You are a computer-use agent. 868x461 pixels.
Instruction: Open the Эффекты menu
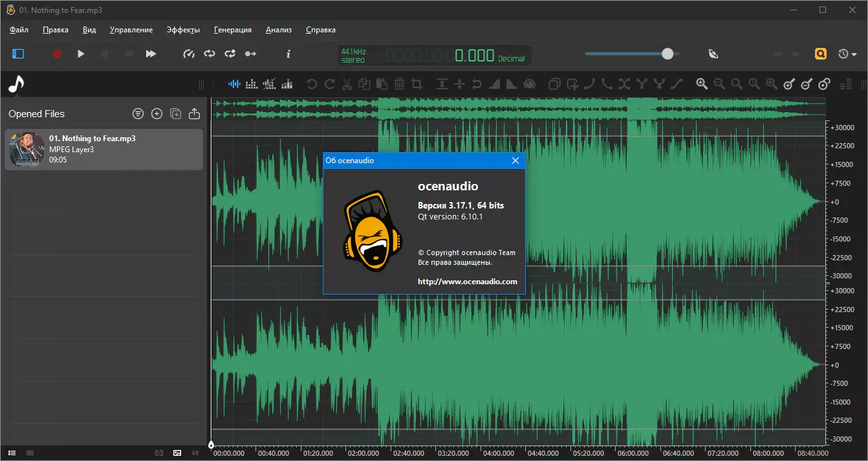[183, 30]
